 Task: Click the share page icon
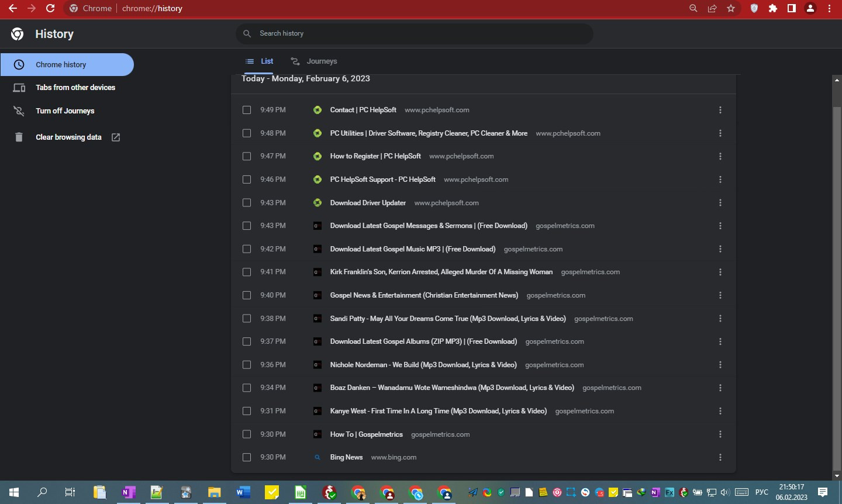point(712,8)
